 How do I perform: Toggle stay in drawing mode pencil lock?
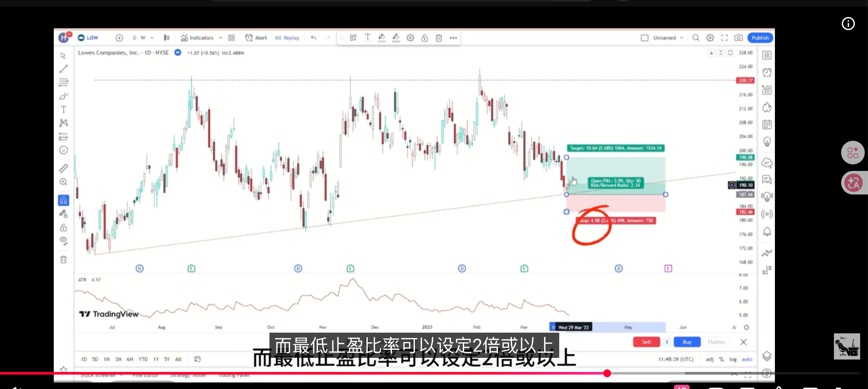[x=63, y=214]
